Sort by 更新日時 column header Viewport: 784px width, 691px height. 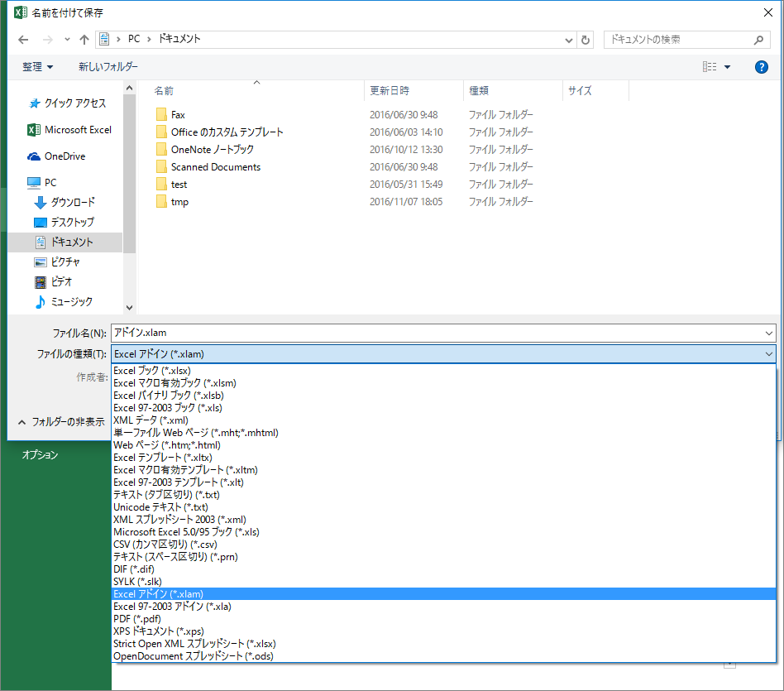pos(389,90)
